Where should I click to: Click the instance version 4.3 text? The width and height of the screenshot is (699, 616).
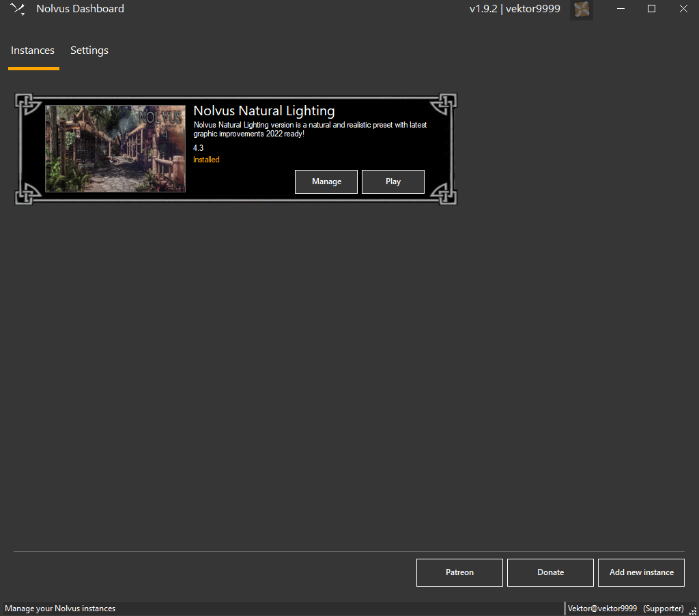(x=199, y=148)
